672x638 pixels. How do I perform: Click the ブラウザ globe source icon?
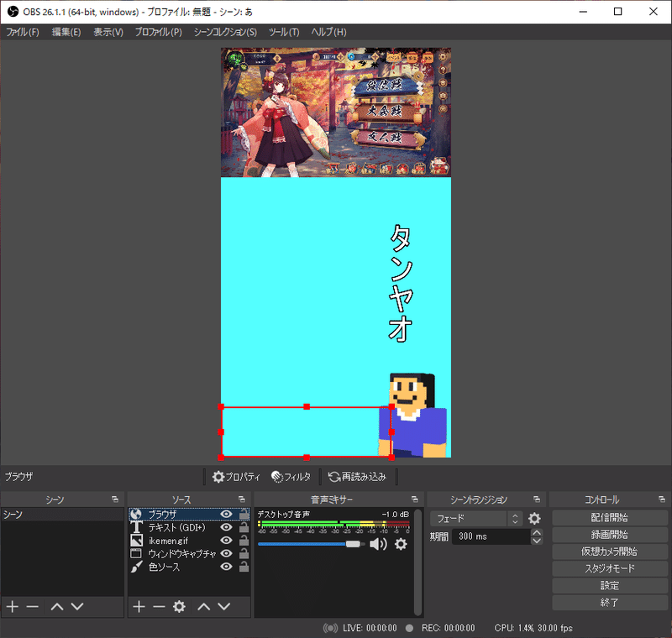[136, 514]
